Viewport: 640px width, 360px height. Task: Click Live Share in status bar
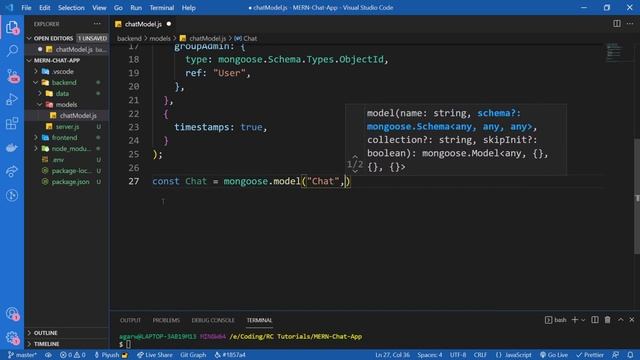click(x=154, y=355)
